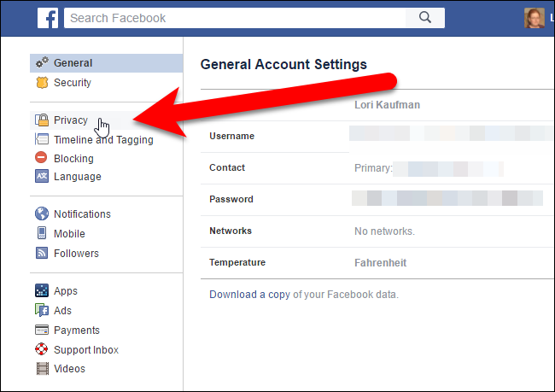Viewport: 555px width, 392px height.
Task: Click the Support Inbox lifebuoy icon
Action: click(x=41, y=350)
